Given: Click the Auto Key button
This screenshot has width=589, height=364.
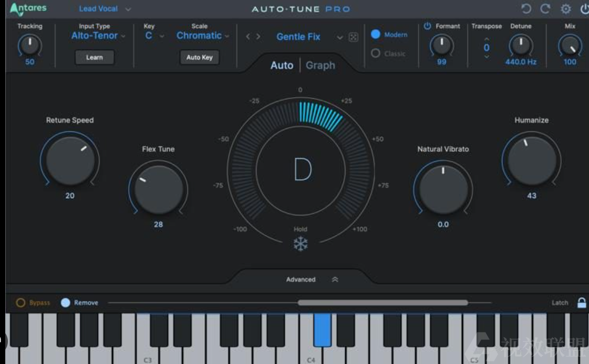Looking at the screenshot, I should click(x=200, y=57).
